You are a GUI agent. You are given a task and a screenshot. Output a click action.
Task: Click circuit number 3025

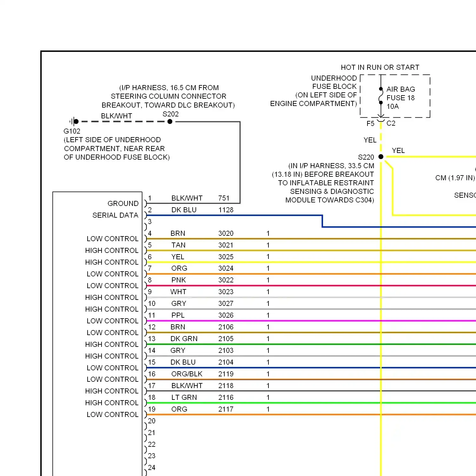click(226, 257)
